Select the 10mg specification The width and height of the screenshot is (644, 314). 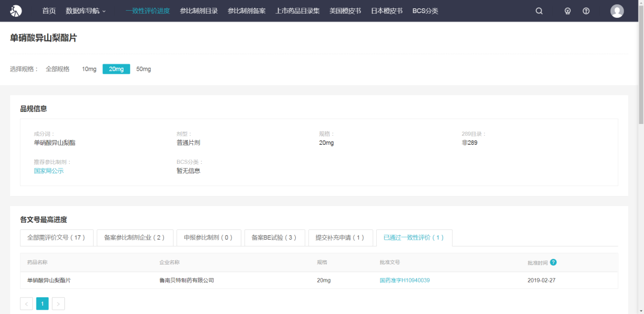pos(89,69)
